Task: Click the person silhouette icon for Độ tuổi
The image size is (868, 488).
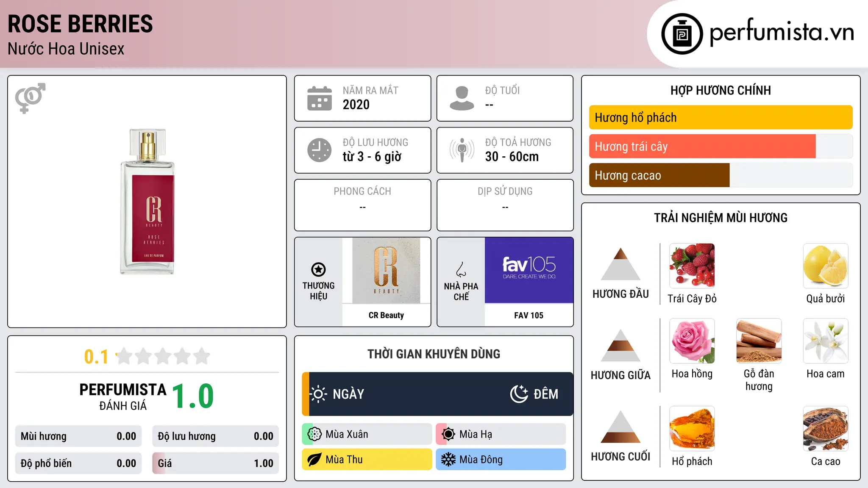Action: pyautogui.click(x=462, y=98)
